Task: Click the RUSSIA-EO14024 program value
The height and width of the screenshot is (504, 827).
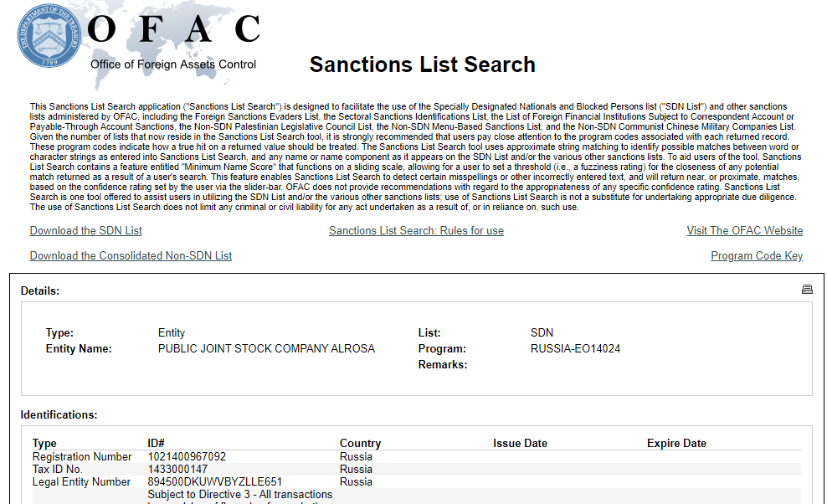Action: pyautogui.click(x=577, y=348)
